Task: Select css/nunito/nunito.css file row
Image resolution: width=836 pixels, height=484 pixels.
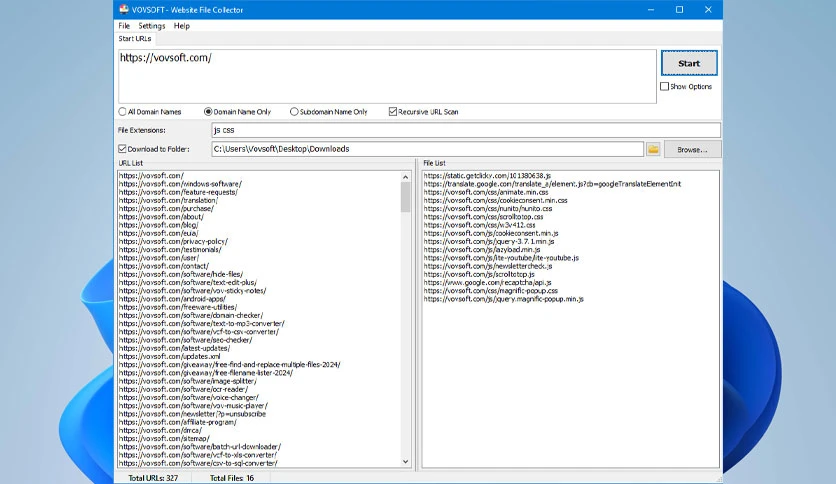Action: tap(488, 208)
